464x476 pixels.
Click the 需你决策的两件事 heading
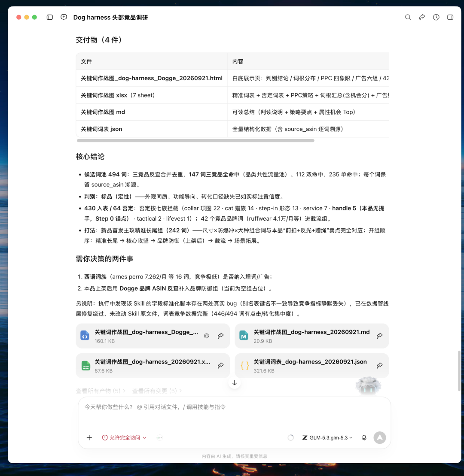(x=104, y=259)
